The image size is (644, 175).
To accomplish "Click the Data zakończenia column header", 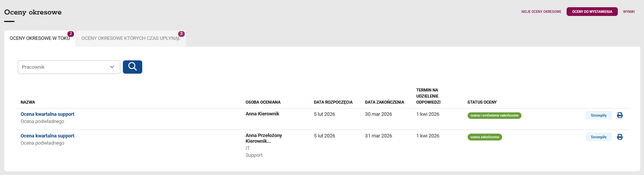I will tap(385, 102).
